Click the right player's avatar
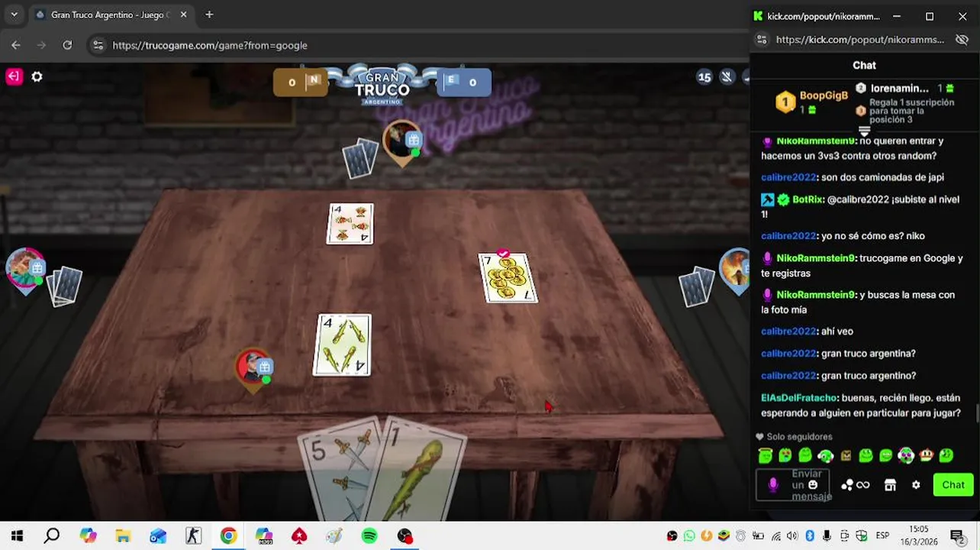The height and width of the screenshot is (550, 980). pyautogui.click(x=736, y=270)
